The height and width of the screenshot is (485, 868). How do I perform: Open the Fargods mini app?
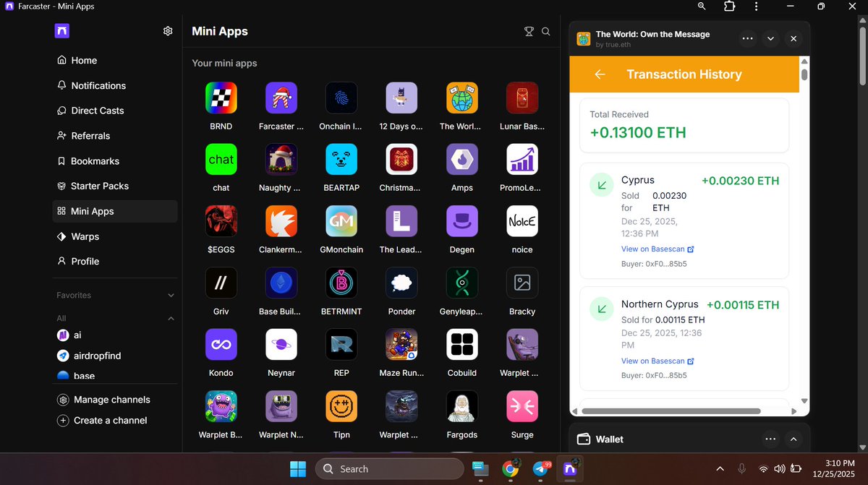[x=461, y=407]
